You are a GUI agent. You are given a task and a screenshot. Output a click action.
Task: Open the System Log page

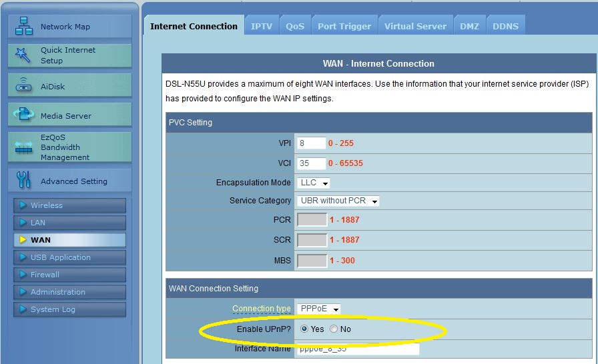69,309
